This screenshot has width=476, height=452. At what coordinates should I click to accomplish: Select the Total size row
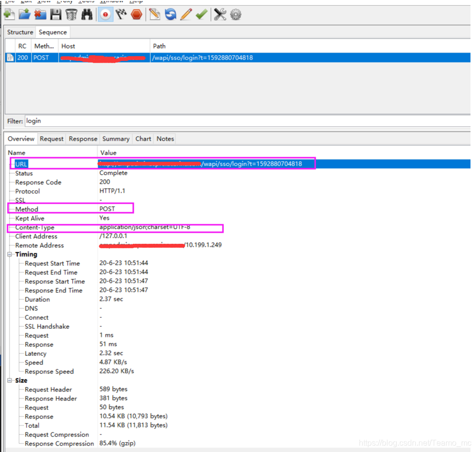238,425
